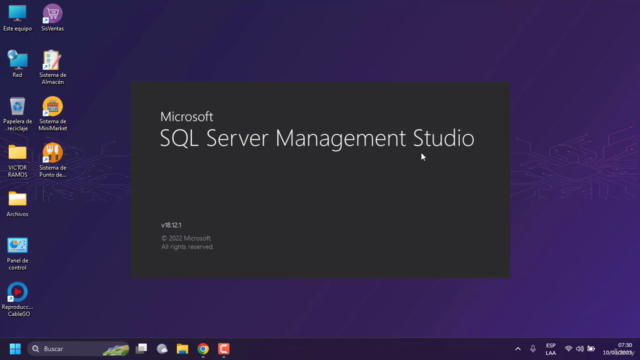This screenshot has height=360, width=640.
Task: Open the Red network icon
Action: [x=17, y=64]
